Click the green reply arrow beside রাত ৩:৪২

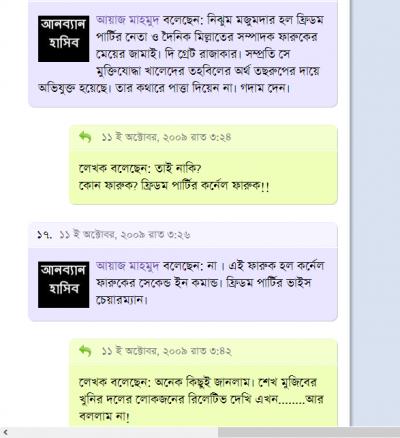coord(85,351)
